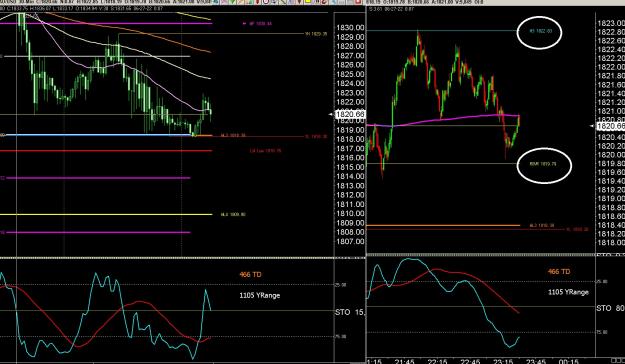Select the 1820.66 current price marker on right chart axis

[611, 126]
